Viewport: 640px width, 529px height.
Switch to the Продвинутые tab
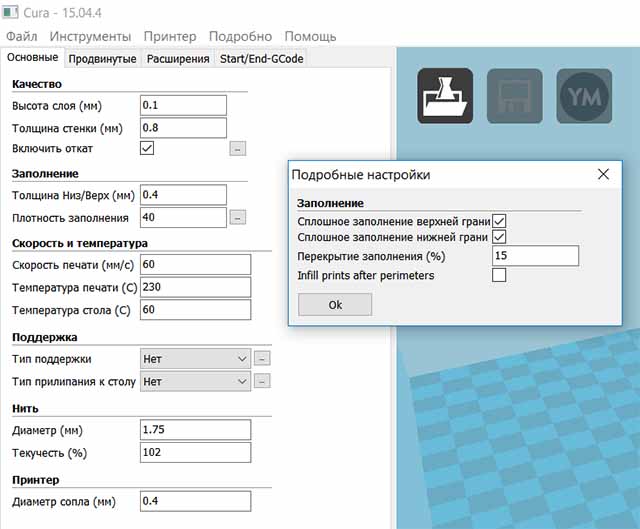102,59
